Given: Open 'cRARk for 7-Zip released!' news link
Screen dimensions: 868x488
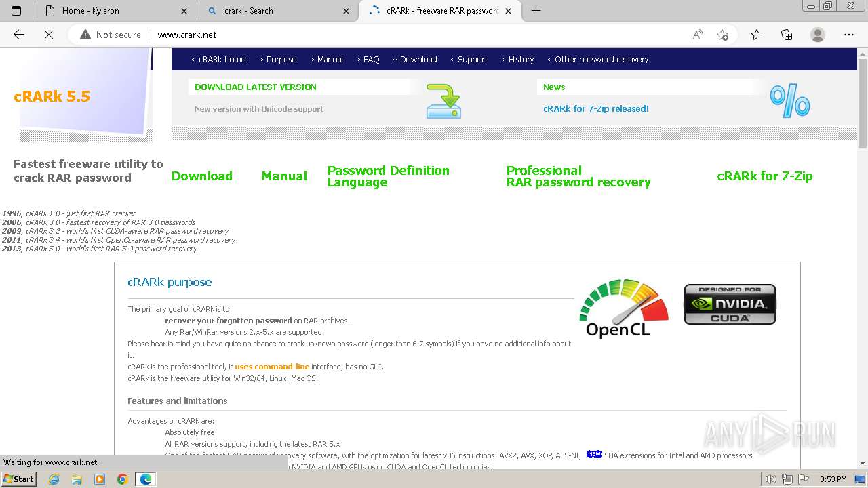Looking at the screenshot, I should pyautogui.click(x=596, y=108).
